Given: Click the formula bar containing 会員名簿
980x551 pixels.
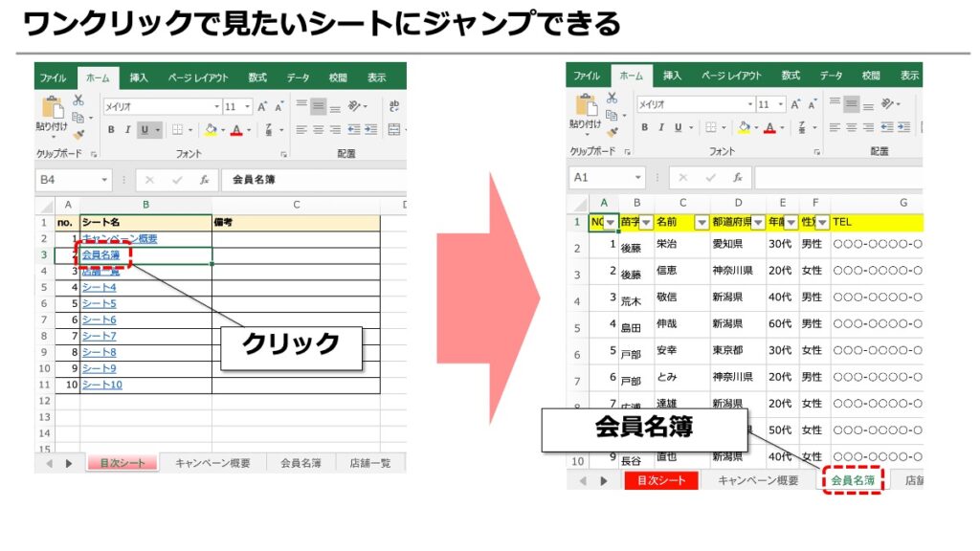Looking at the screenshot, I should point(314,180).
